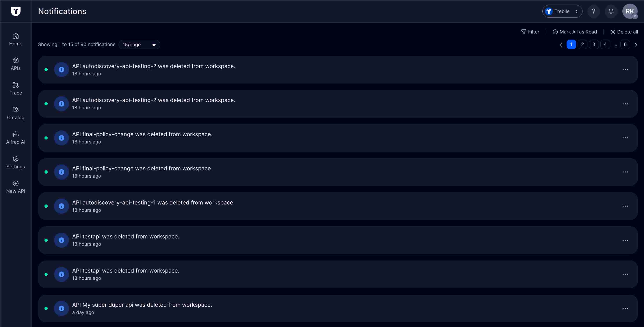Click Mark All as Read
Viewport: 644px width, 327px height.
point(575,32)
